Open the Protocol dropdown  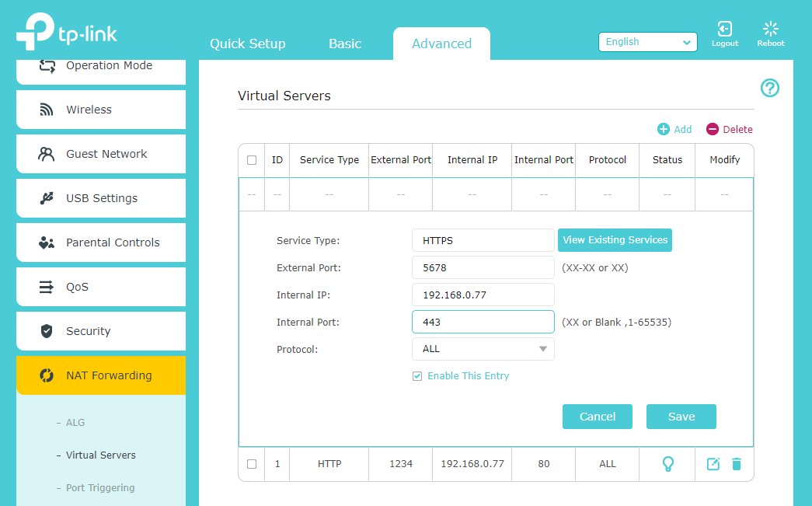[483, 349]
